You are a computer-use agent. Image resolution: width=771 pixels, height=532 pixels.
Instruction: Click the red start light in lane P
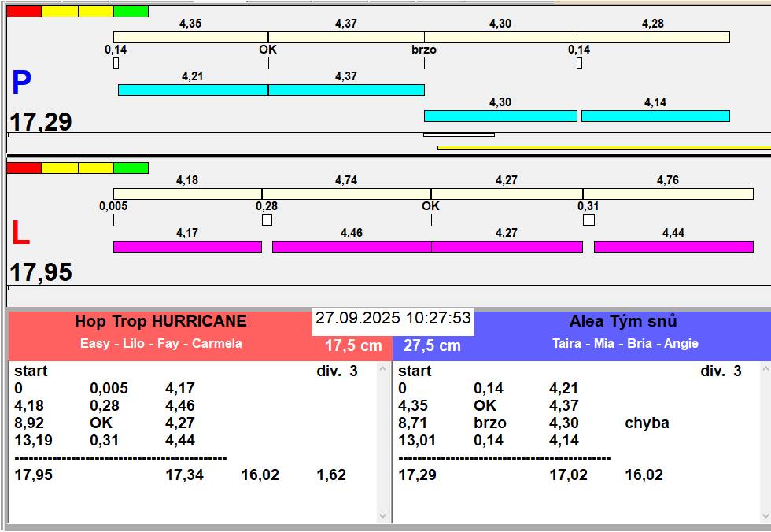[x=24, y=11]
